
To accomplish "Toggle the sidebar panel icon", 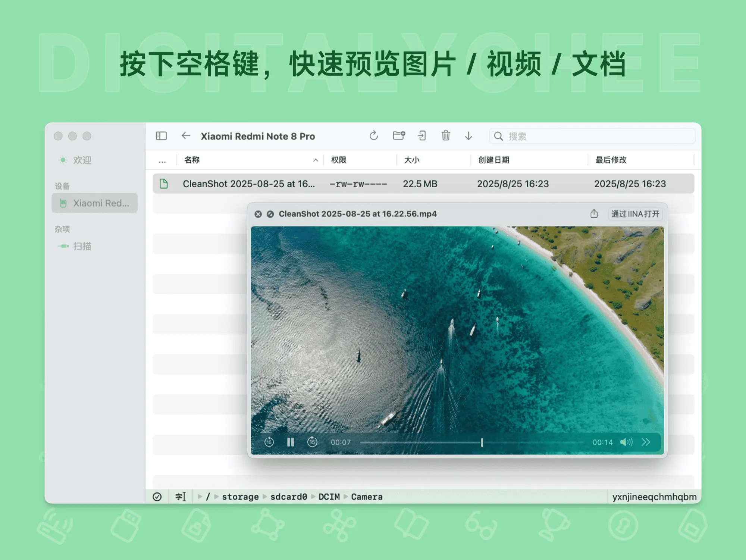I will [x=161, y=136].
